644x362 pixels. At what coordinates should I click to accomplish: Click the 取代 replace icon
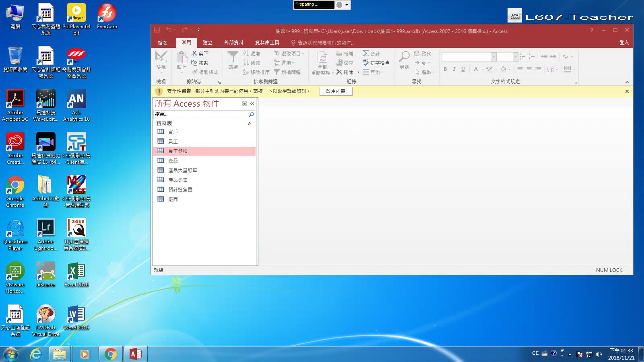click(417, 53)
